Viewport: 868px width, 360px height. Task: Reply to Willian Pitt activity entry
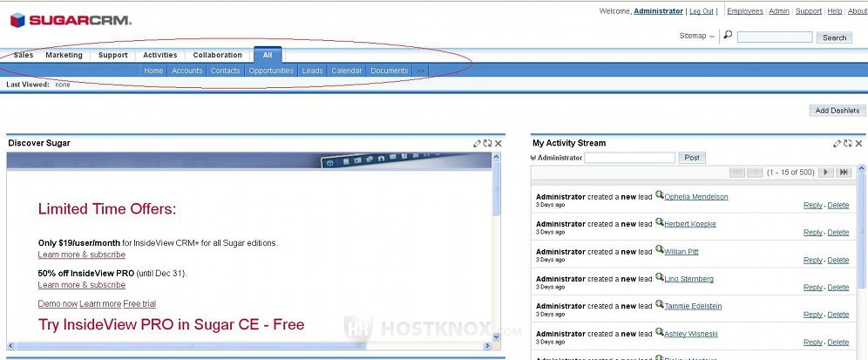pos(812,260)
